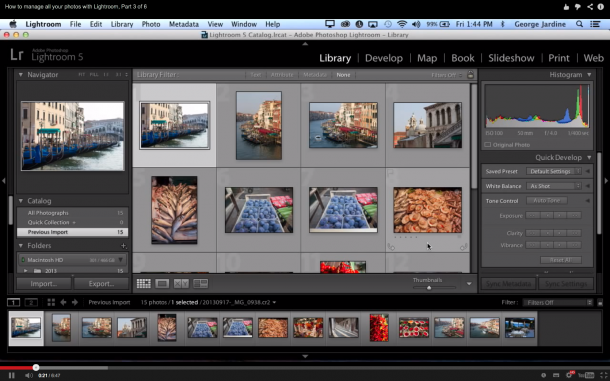
Task: Set Navigator zoom to FIT
Action: coord(81,74)
